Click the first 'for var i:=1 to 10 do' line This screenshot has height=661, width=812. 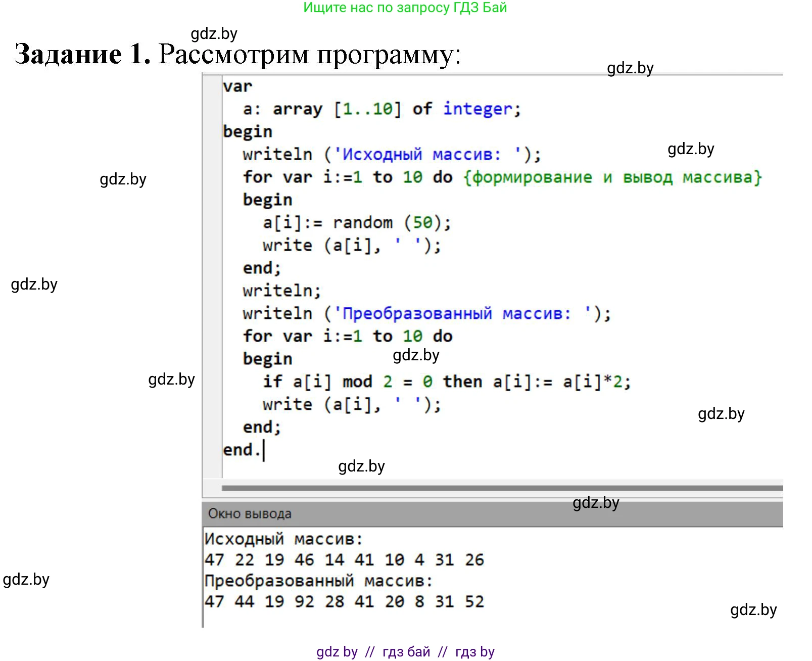(347, 177)
